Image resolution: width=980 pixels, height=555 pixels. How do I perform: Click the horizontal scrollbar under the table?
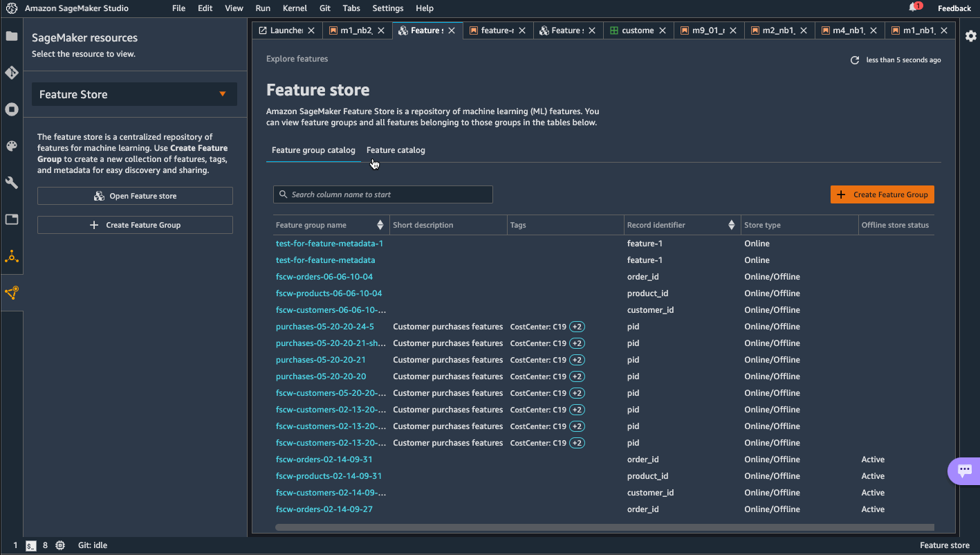coord(604,527)
